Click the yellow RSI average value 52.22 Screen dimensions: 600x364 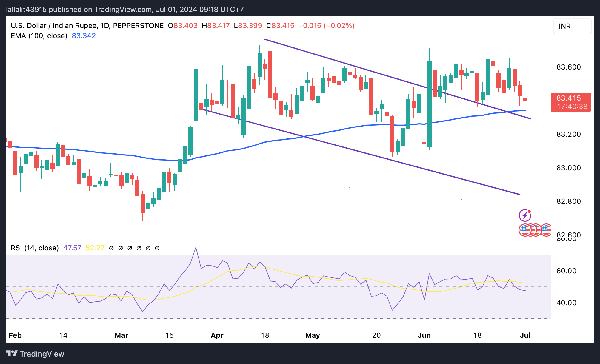(95, 248)
